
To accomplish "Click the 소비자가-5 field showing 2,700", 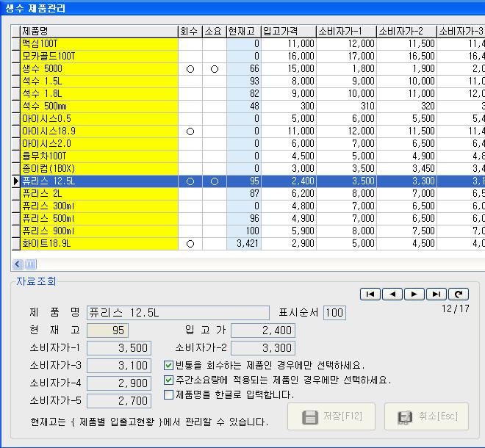I will pyautogui.click(x=119, y=401).
